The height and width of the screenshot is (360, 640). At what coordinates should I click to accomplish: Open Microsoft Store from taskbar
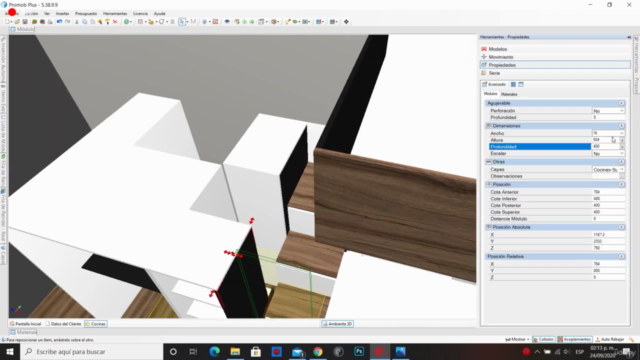coord(256,351)
